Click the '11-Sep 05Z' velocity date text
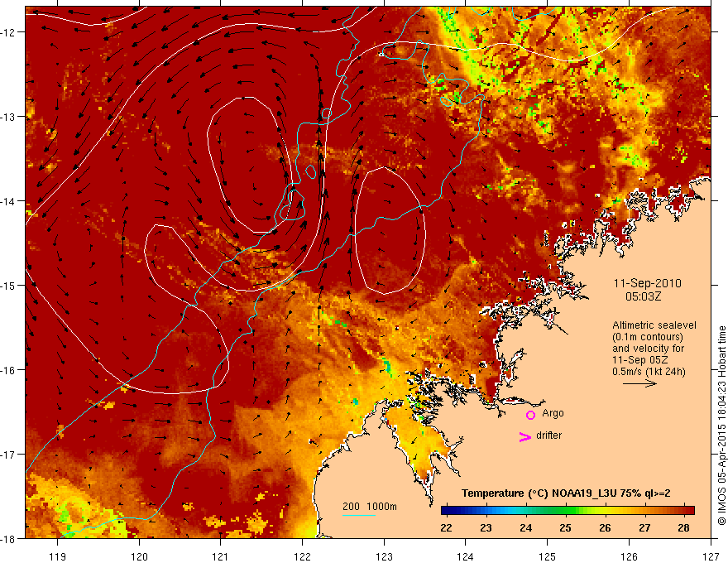This screenshot has width=728, height=563. 637,360
